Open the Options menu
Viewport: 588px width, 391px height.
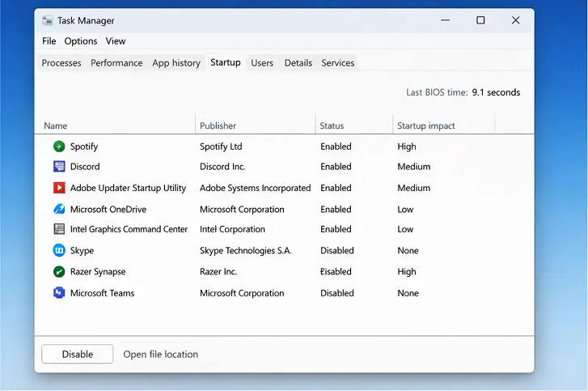81,41
